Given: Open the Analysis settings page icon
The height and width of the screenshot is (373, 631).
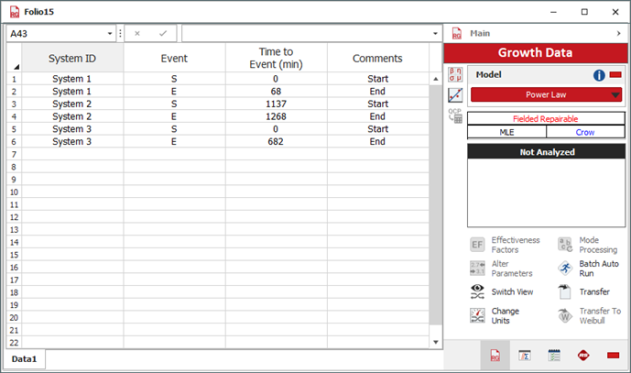Looking at the screenshot, I should 524,355.
